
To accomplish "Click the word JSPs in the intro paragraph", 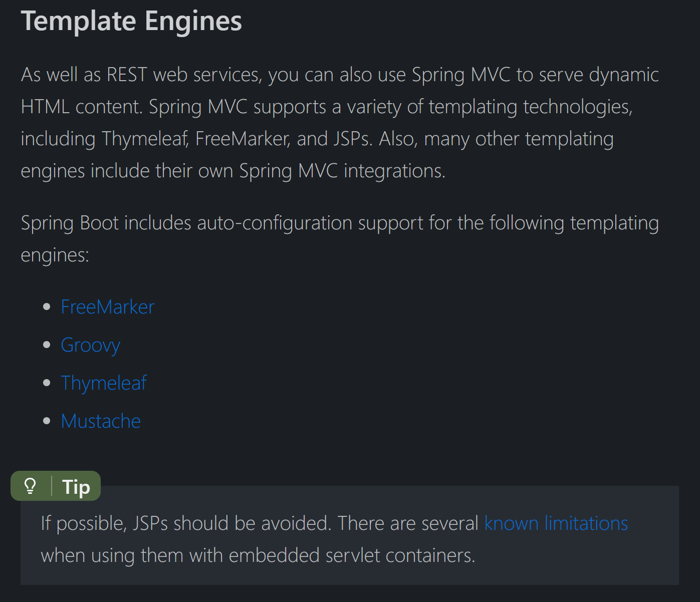I will pyautogui.click(x=353, y=139).
